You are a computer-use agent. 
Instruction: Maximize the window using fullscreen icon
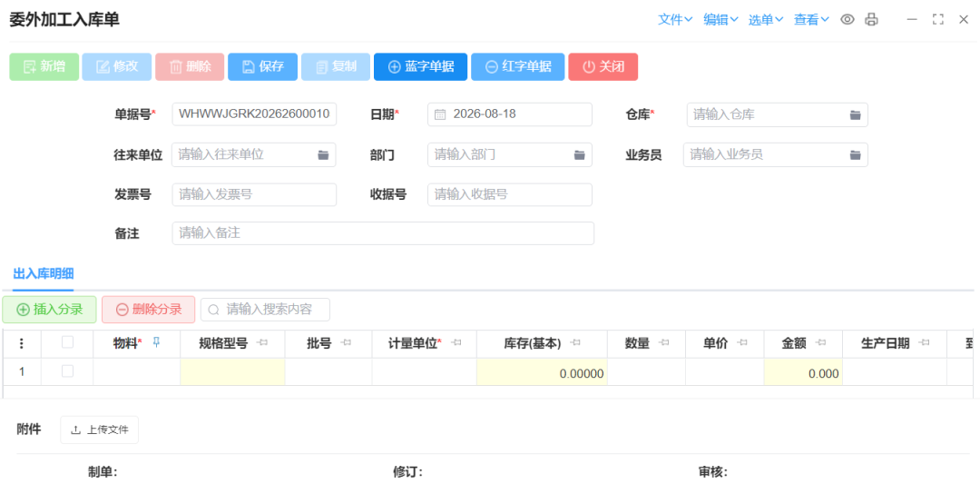937,19
